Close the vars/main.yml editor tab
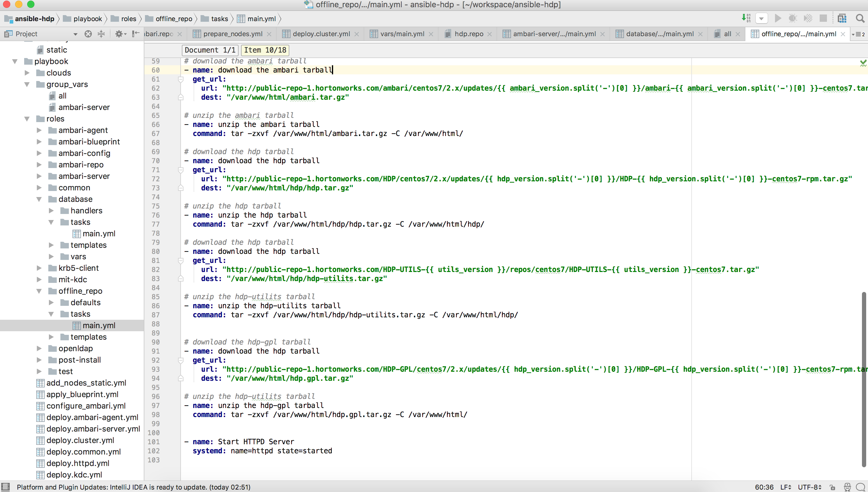The image size is (868, 492). [x=431, y=34]
